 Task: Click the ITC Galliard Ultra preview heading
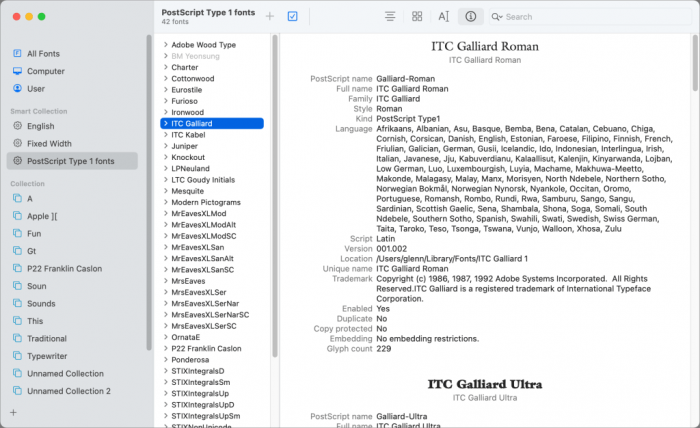[x=485, y=384]
